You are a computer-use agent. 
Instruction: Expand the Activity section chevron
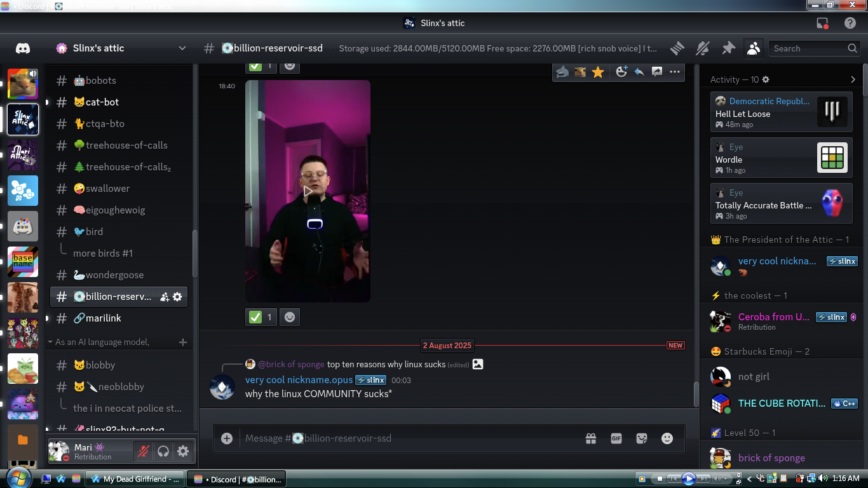(x=853, y=79)
